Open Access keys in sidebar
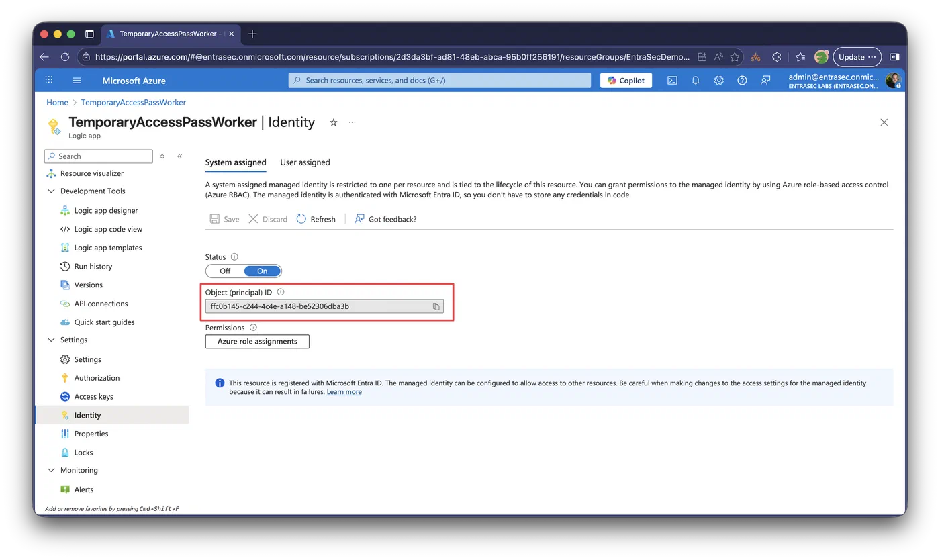 [94, 397]
